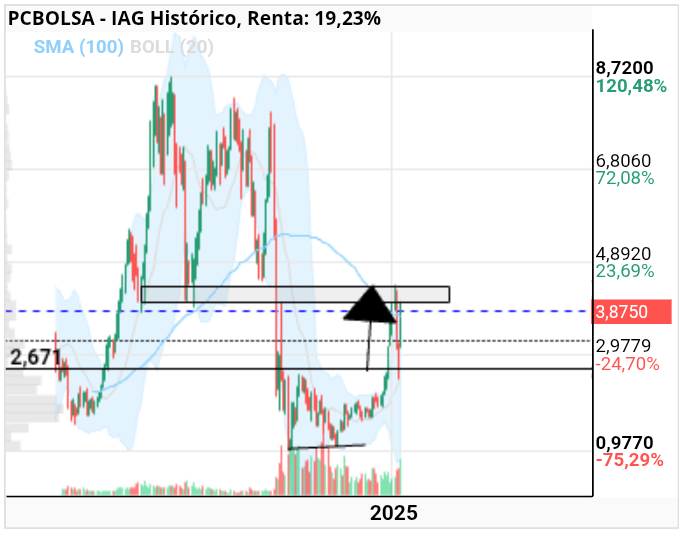683x533 pixels.
Task: Click the -75,29% percentage label
Action: (629, 460)
